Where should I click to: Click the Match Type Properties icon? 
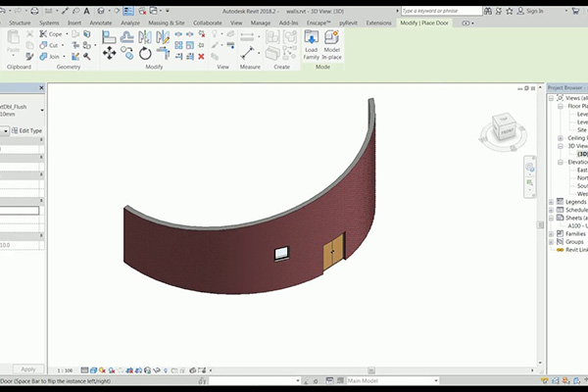tap(29, 57)
